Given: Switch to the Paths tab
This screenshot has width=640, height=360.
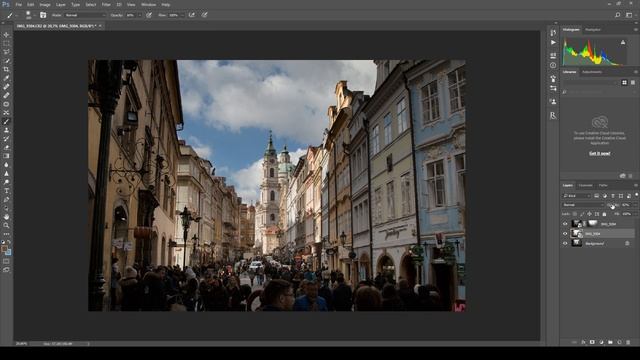Looking at the screenshot, I should (603, 185).
